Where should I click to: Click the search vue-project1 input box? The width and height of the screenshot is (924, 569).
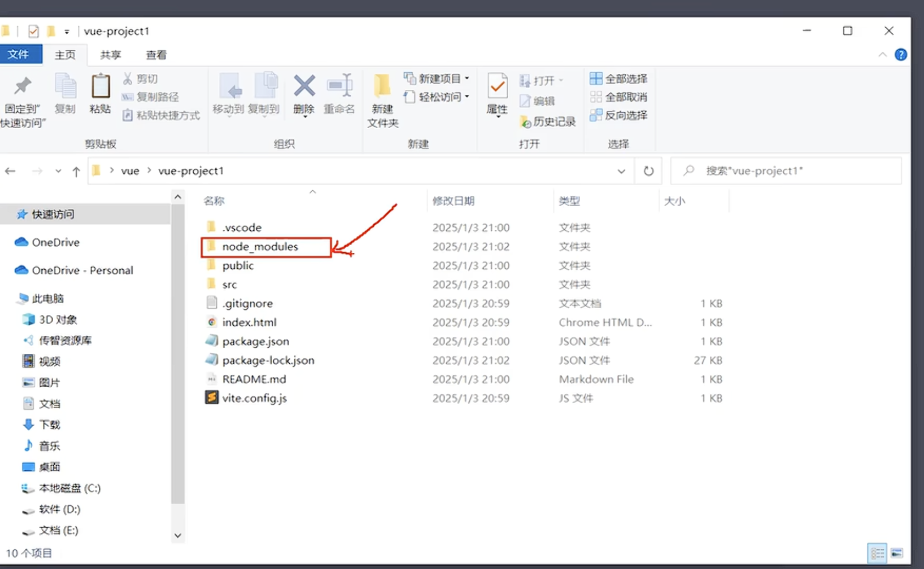[791, 170]
